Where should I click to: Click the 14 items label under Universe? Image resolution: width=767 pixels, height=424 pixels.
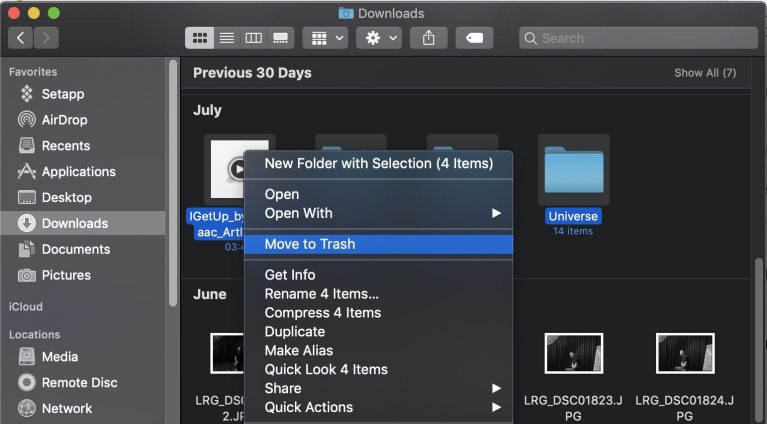[573, 231]
